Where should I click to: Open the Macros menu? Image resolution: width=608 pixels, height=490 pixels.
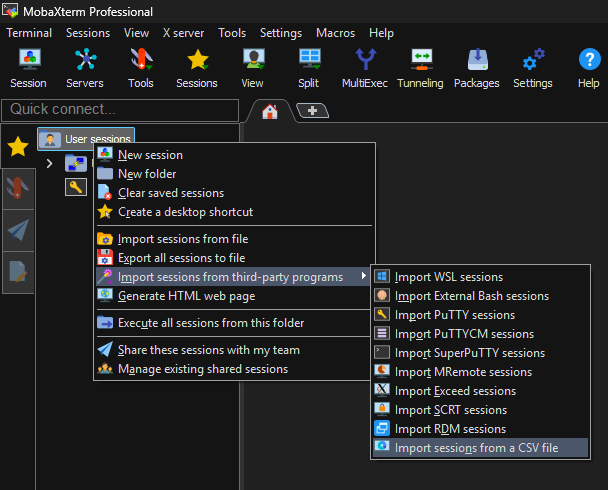tap(335, 33)
